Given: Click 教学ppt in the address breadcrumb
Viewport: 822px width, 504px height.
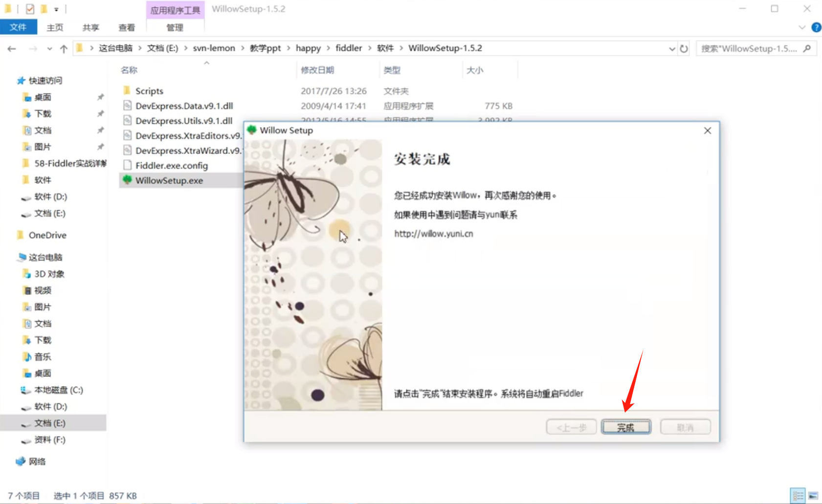Looking at the screenshot, I should click(x=265, y=48).
